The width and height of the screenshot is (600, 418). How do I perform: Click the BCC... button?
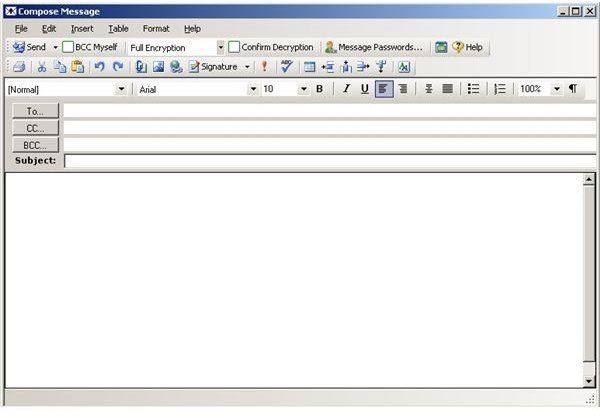click(x=36, y=145)
